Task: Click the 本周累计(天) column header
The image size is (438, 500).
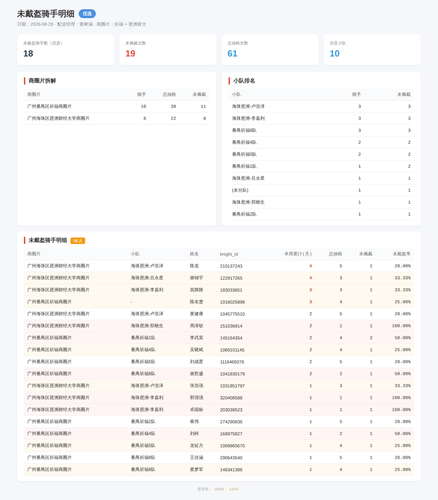Action: (298, 254)
